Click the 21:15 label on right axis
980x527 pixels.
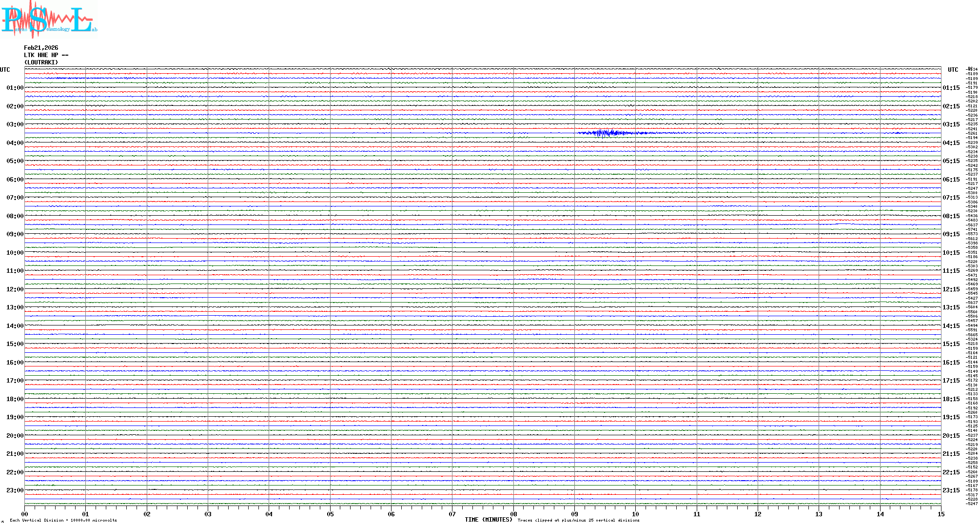click(x=951, y=454)
